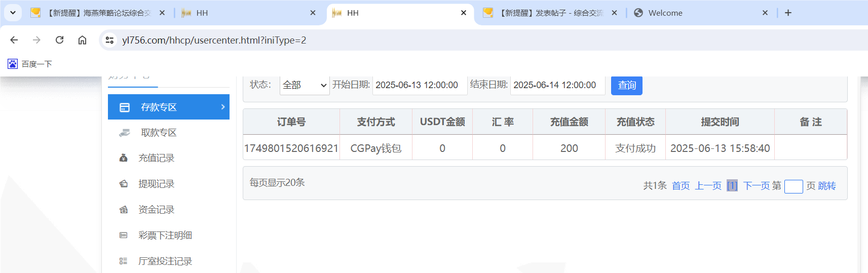Click the 共1条 total count text
This screenshot has height=273, width=868.
pos(655,186)
